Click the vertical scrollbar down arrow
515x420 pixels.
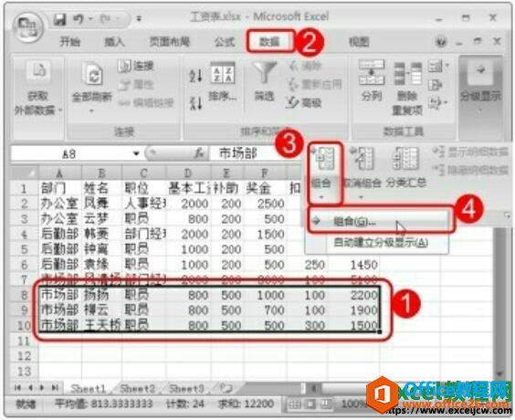point(499,373)
